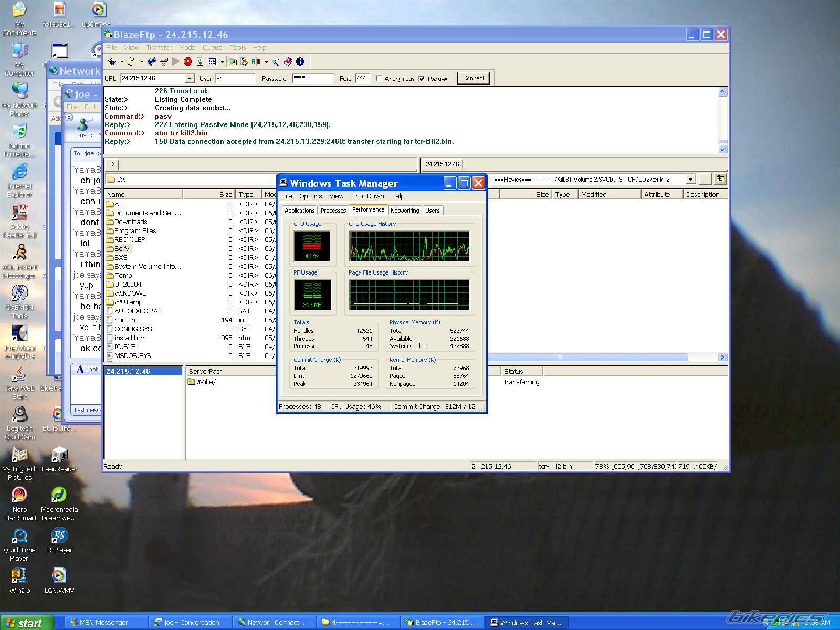Open the help book icon
The height and width of the screenshot is (630, 840).
click(x=288, y=61)
